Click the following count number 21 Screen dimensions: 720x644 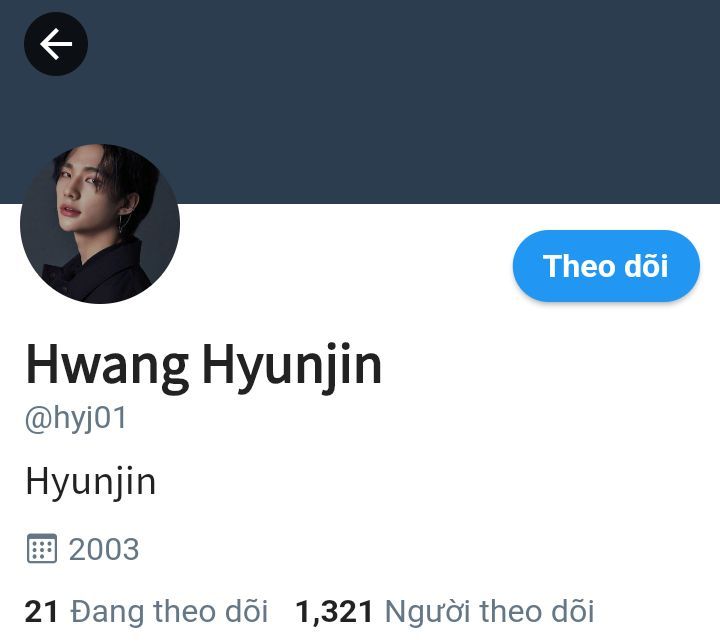[41, 612]
